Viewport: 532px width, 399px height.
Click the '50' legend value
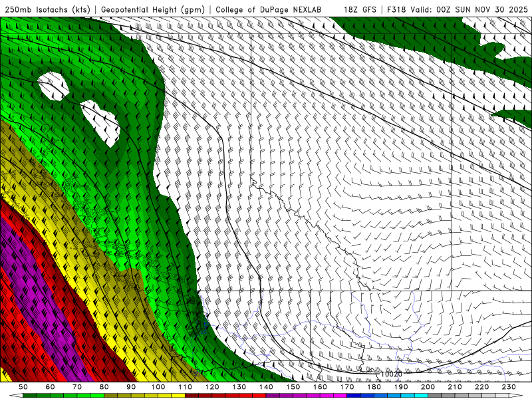pos(23,387)
